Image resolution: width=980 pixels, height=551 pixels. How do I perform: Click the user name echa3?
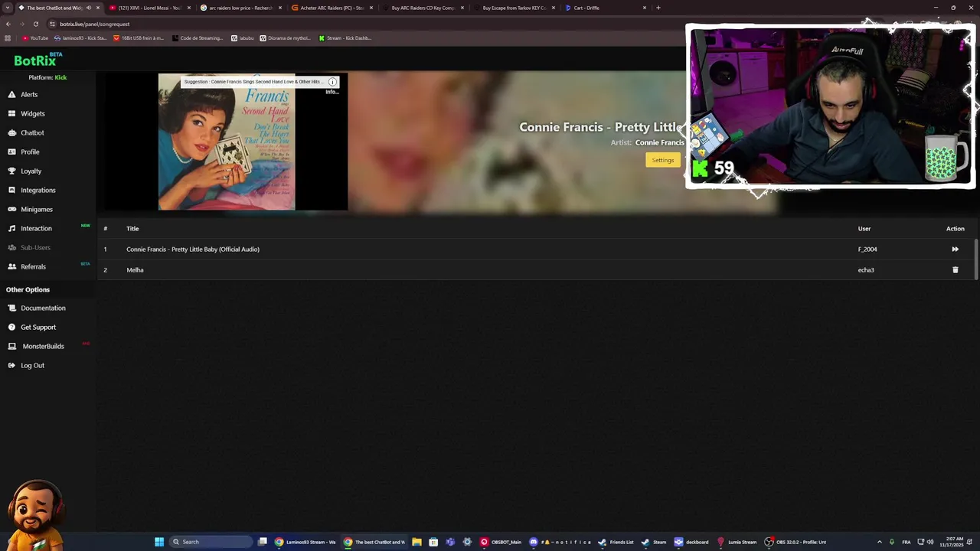click(866, 269)
